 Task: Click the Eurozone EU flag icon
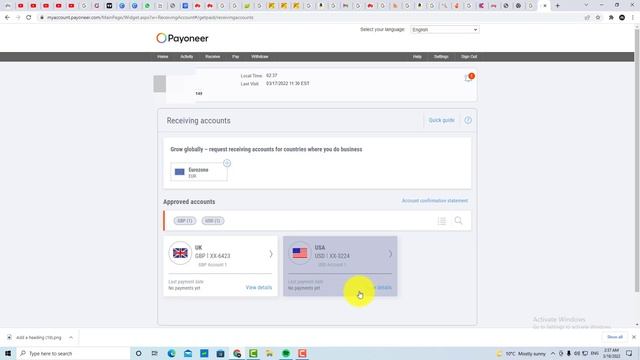(180, 172)
